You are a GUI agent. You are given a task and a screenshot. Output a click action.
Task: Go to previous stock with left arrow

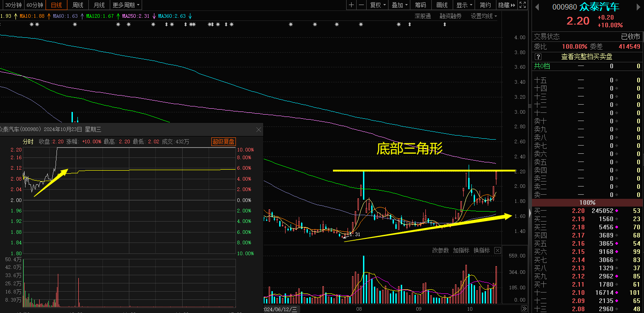coord(537,7)
